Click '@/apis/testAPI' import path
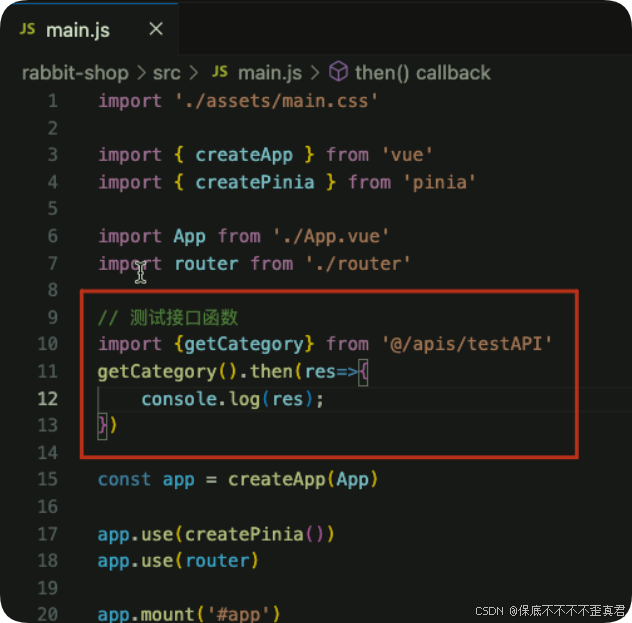632x623 pixels. click(466, 344)
